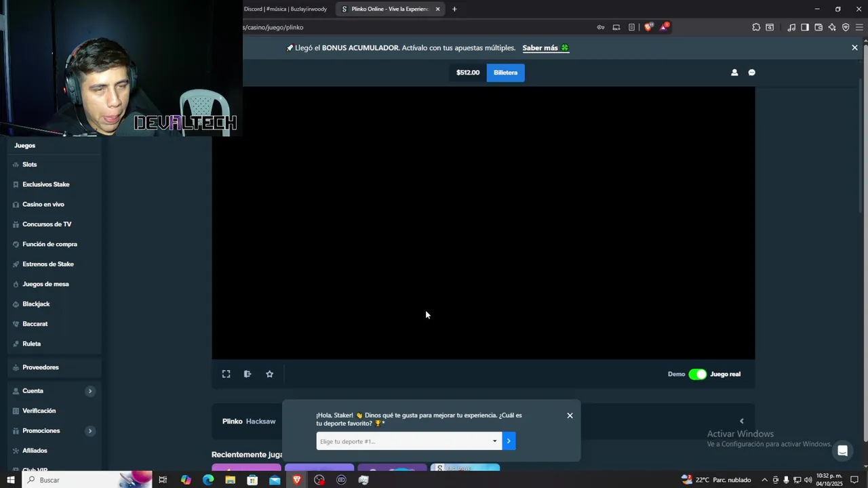The height and width of the screenshot is (488, 868).
Task: Open Windows Start menu
Action: point(10,480)
